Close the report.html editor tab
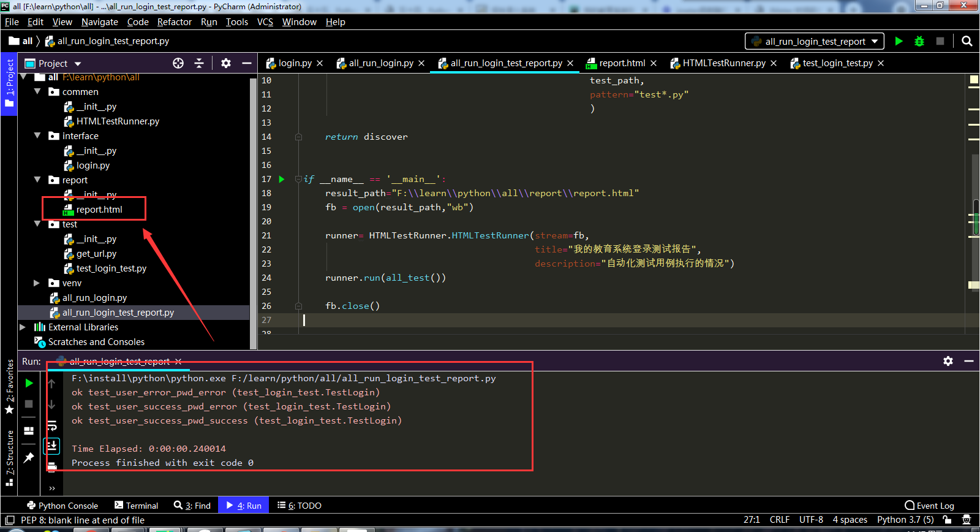Viewport: 980px width, 532px height. tap(654, 63)
